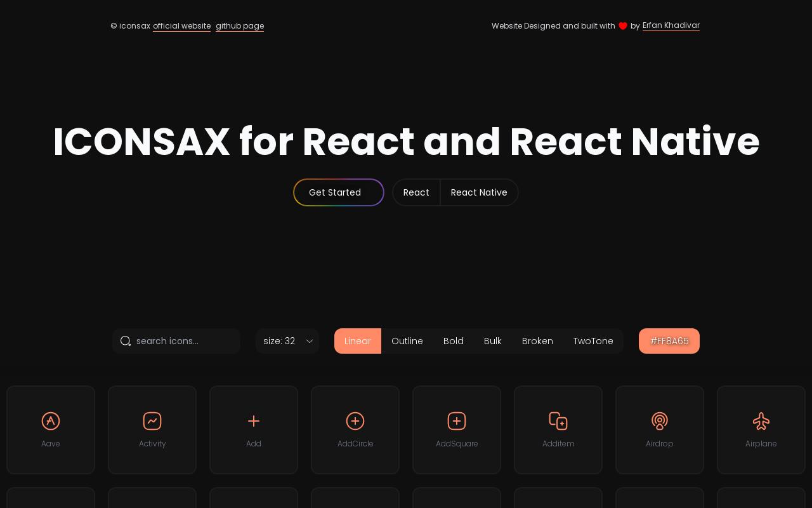Screen dimensions: 812x508
Task: Open the #FF8A65 color picker
Action: (669, 341)
